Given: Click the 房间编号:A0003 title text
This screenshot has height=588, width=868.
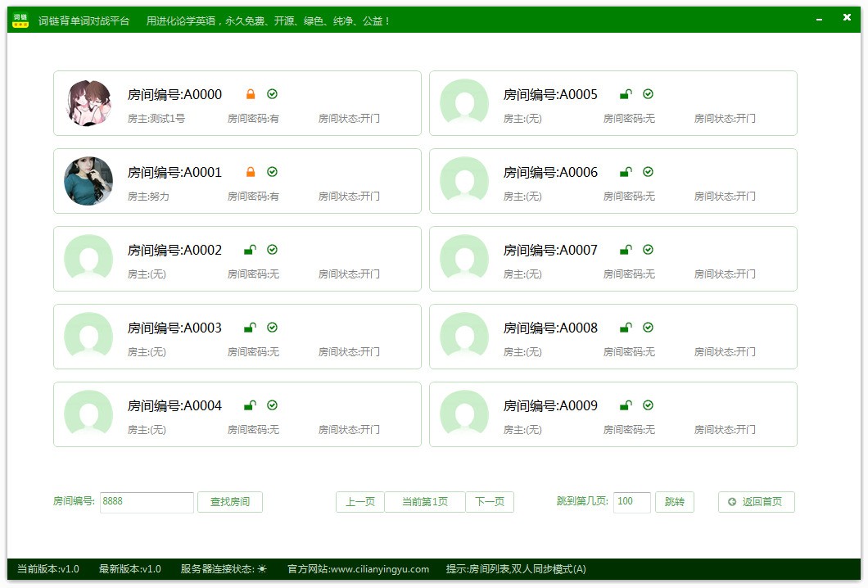Looking at the screenshot, I should click(x=175, y=328).
